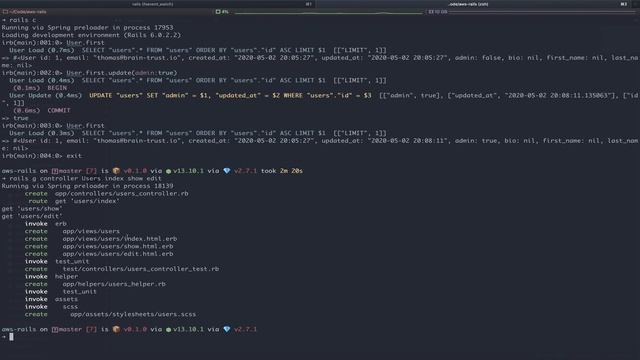
Task: Click the package emoji in the 'took 2m 20s' prompt
Action: coord(116,171)
